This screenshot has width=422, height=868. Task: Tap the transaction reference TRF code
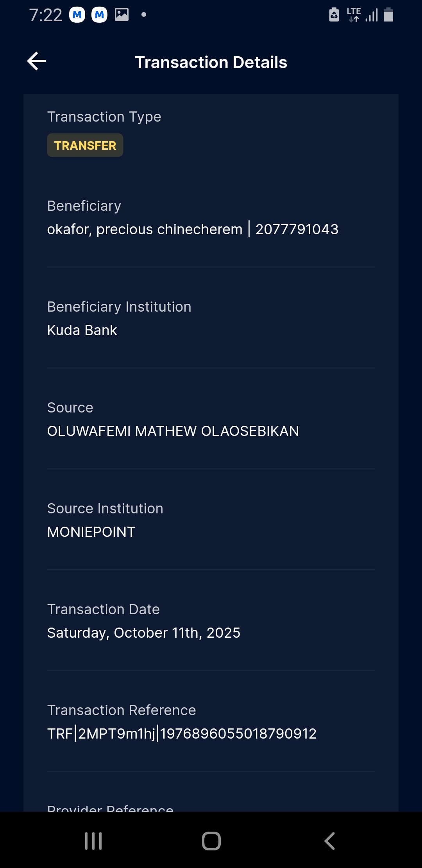coord(182,734)
